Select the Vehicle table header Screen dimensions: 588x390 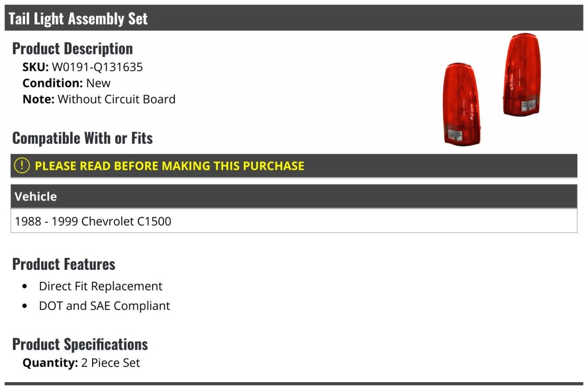(294, 196)
